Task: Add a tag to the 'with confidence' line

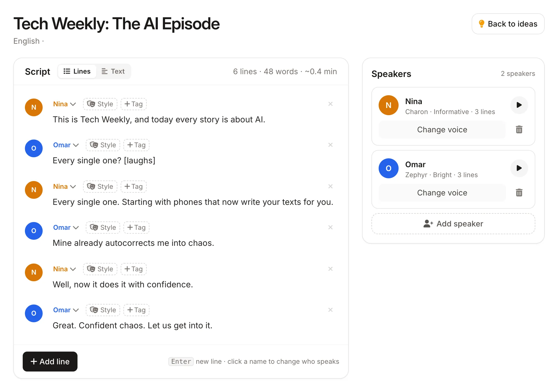Action: (134, 269)
